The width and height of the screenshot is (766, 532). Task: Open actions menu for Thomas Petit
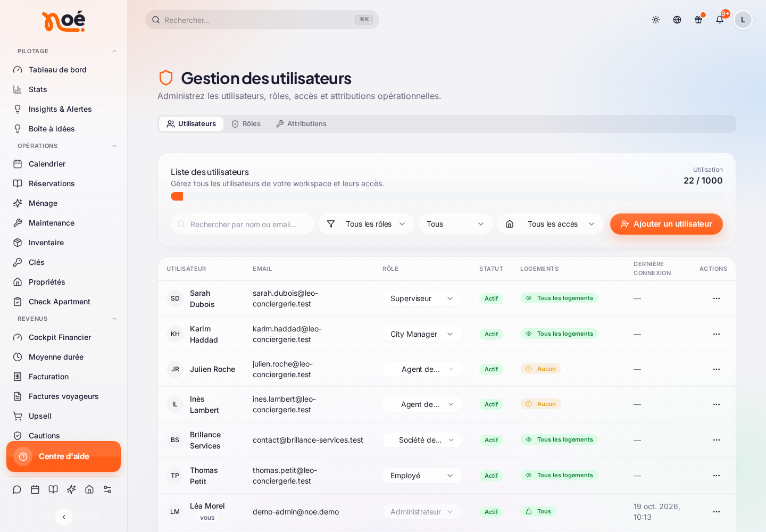coord(717,476)
